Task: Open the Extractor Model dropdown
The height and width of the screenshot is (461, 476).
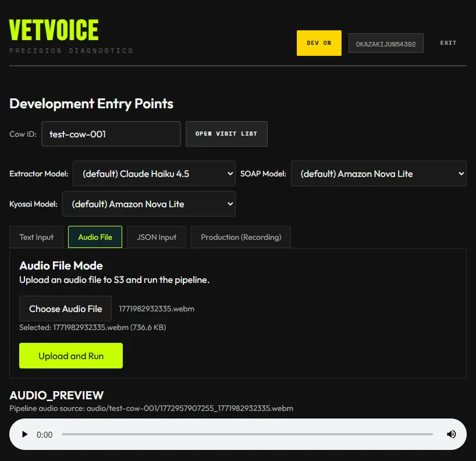Action: point(154,173)
